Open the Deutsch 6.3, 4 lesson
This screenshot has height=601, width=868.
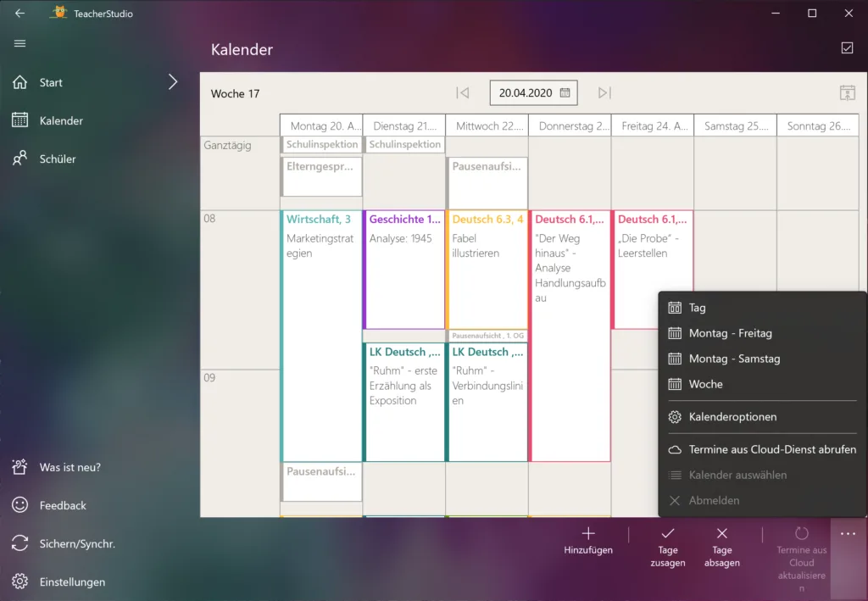pos(487,270)
